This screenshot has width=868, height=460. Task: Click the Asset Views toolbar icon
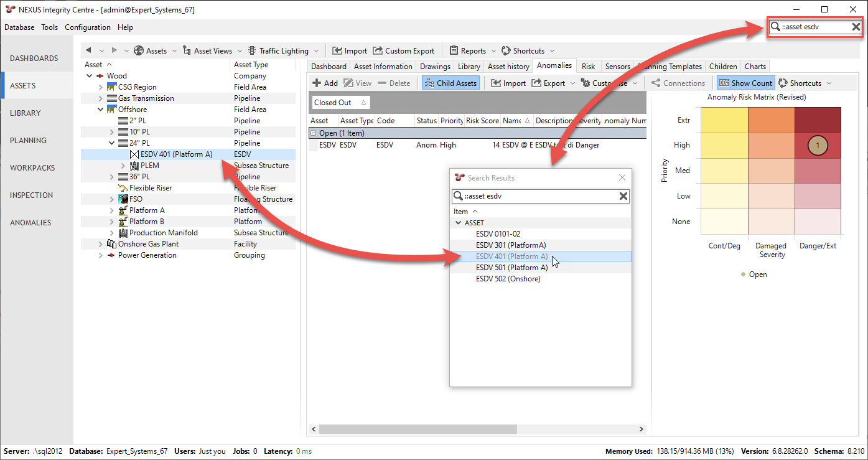pos(187,51)
